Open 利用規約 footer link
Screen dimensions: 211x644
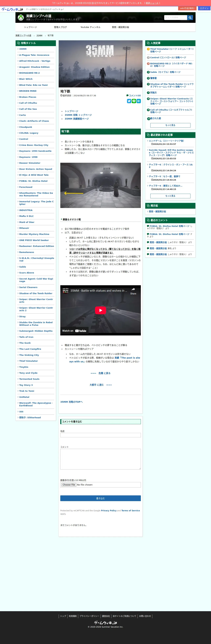pyautogui.click(x=73, y=616)
